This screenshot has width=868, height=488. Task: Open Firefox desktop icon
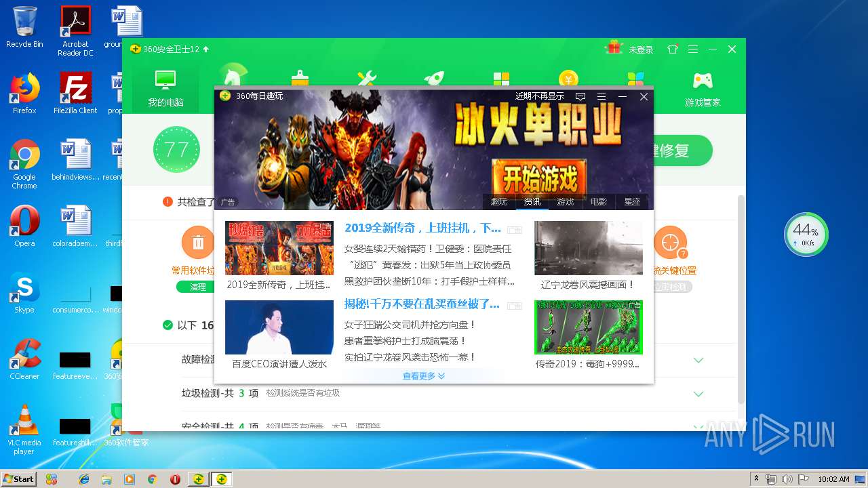pos(24,93)
